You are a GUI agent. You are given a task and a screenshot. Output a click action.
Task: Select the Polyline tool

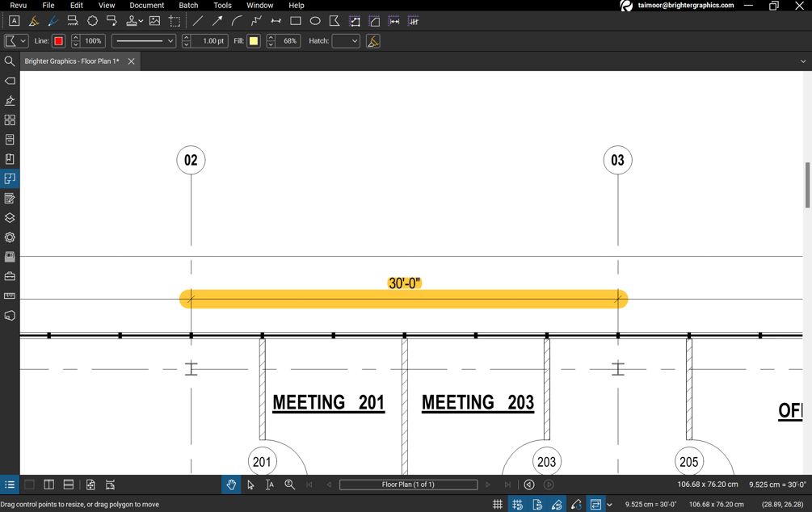[255, 20]
